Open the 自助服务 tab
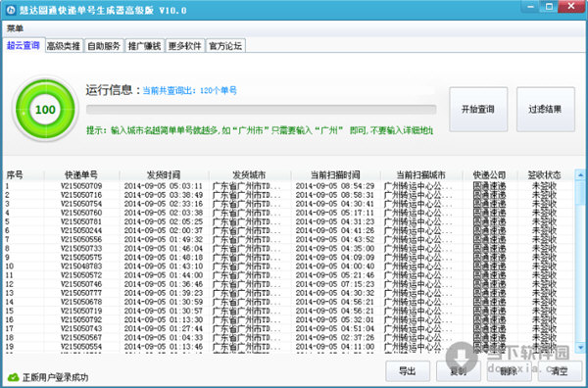 tap(104, 46)
